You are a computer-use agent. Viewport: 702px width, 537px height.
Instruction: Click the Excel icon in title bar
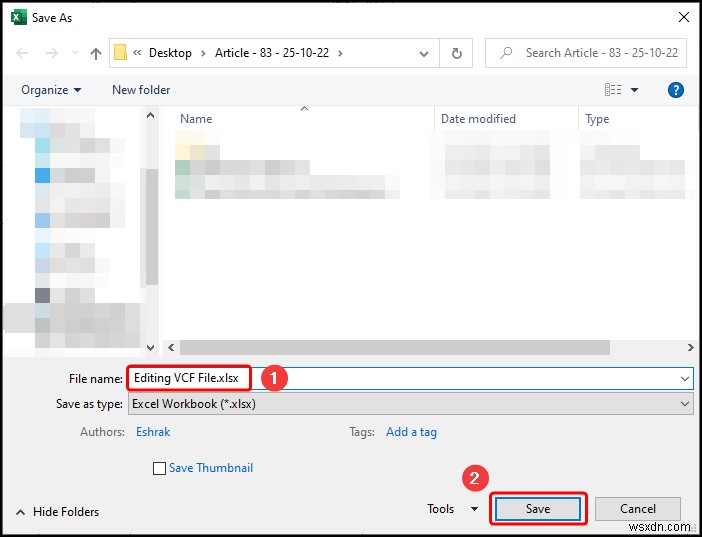[x=19, y=17]
